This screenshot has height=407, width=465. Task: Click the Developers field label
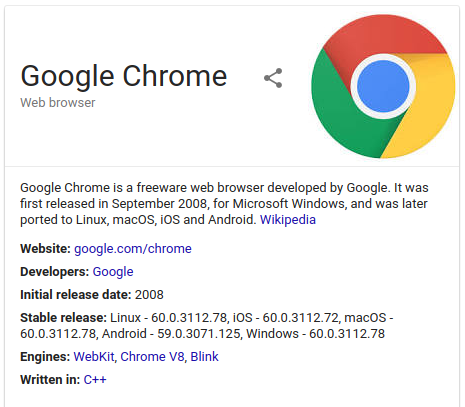click(x=55, y=272)
